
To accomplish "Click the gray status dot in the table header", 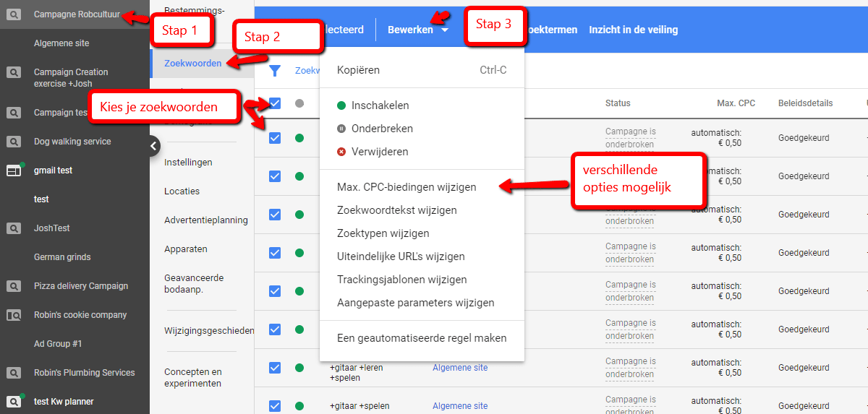I will click(299, 104).
